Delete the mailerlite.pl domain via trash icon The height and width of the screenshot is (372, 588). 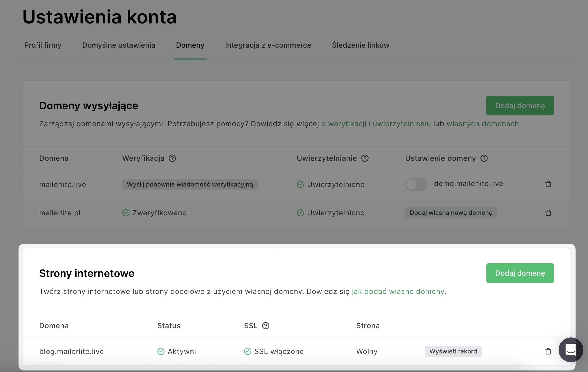pos(548,213)
